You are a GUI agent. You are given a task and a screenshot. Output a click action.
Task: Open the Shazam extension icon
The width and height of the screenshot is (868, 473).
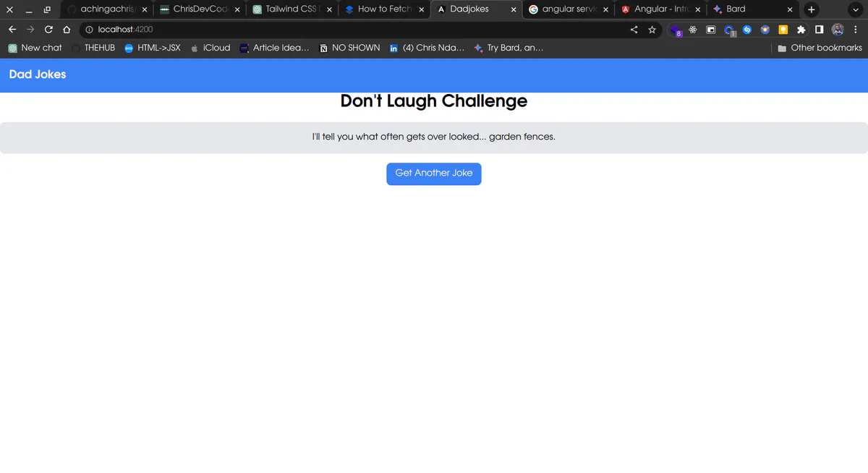click(747, 30)
